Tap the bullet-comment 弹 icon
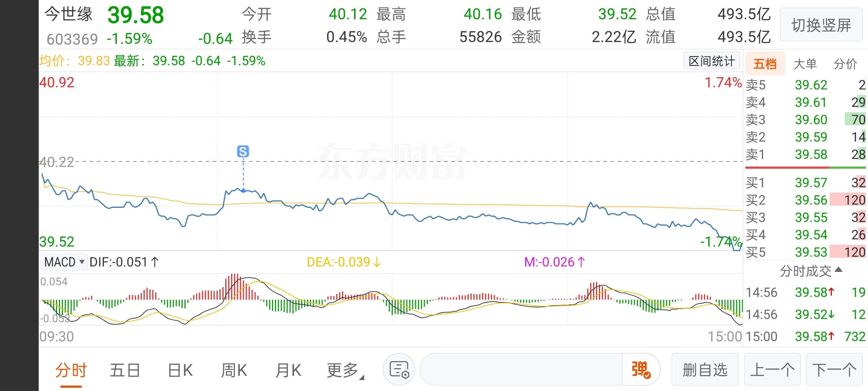Screen dimensions: 868x391 [x=641, y=370]
